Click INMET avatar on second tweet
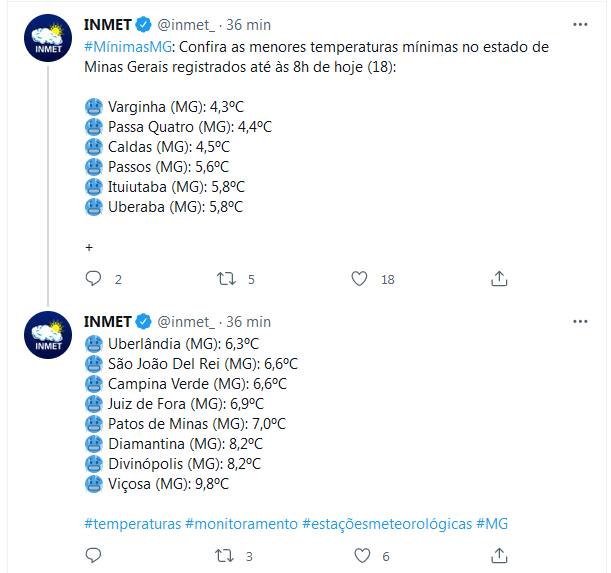This screenshot has height=573, width=611. click(x=48, y=335)
